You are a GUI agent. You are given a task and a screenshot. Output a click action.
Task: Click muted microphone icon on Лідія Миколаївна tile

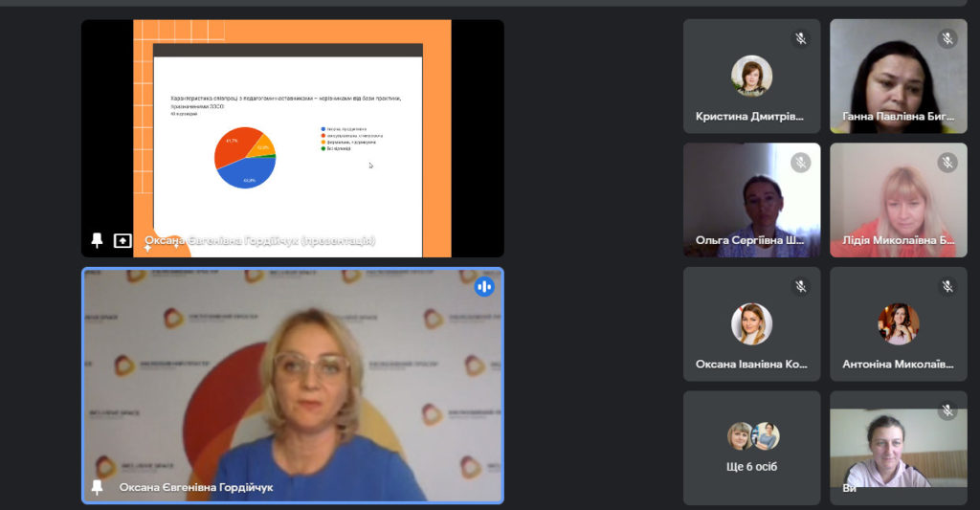click(947, 163)
